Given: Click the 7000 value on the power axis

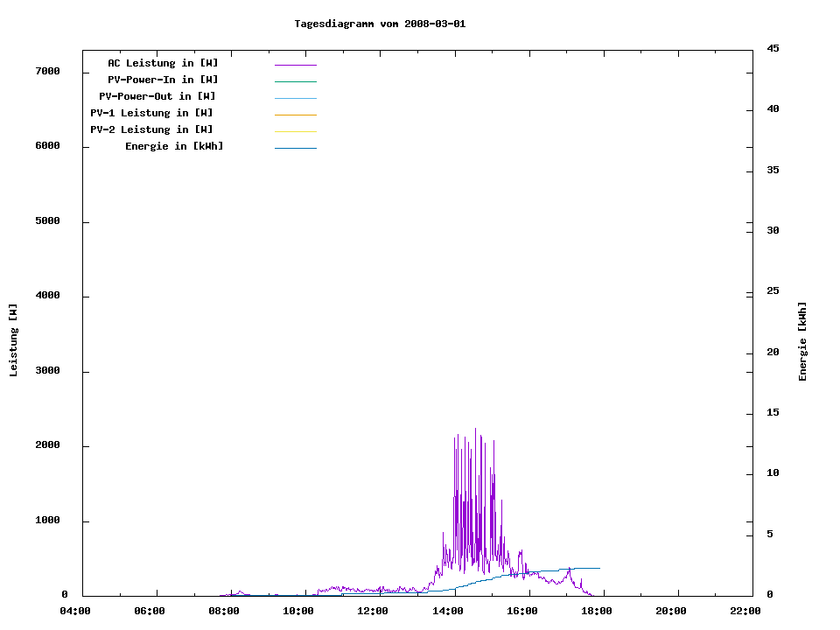Looking at the screenshot, I should pos(46,71).
